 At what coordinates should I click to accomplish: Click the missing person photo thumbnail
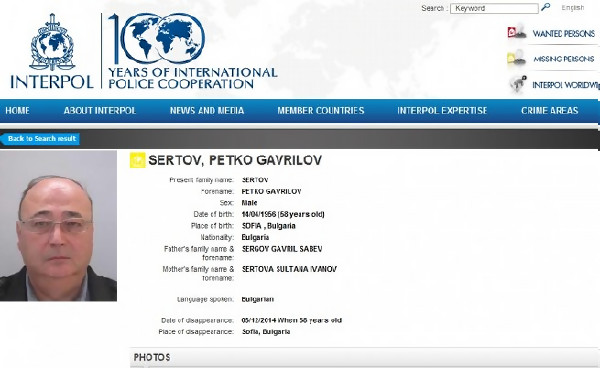point(58,226)
